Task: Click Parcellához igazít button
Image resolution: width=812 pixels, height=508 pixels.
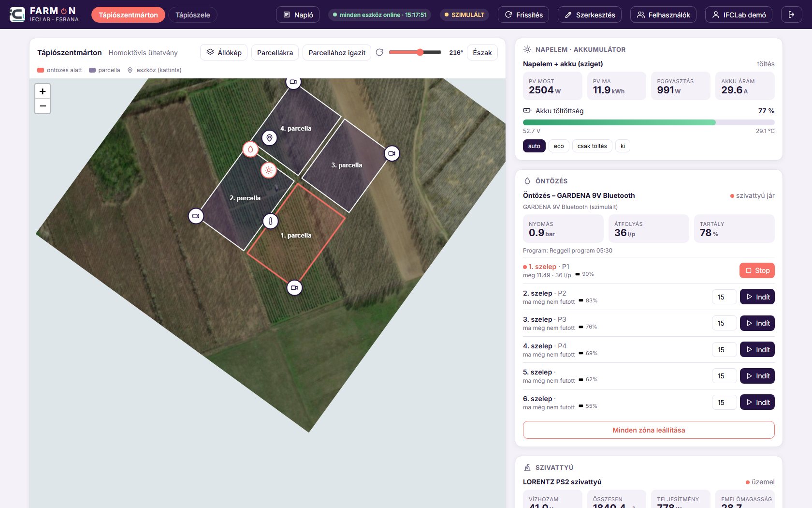Action: 337,52
